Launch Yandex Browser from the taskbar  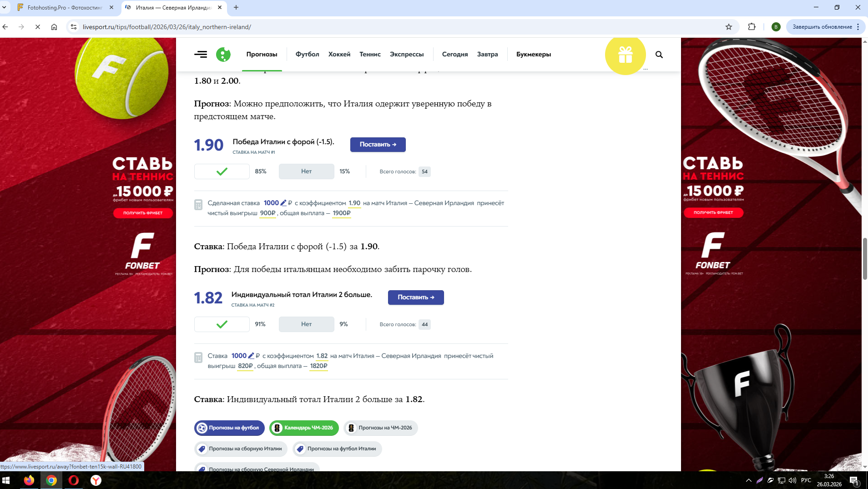click(x=96, y=480)
